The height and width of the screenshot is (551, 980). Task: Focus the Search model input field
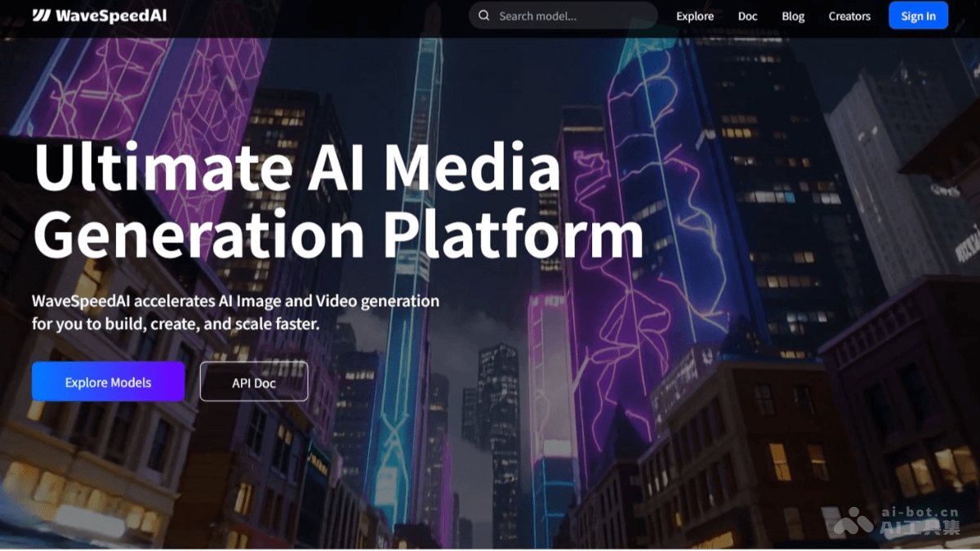(x=572, y=16)
